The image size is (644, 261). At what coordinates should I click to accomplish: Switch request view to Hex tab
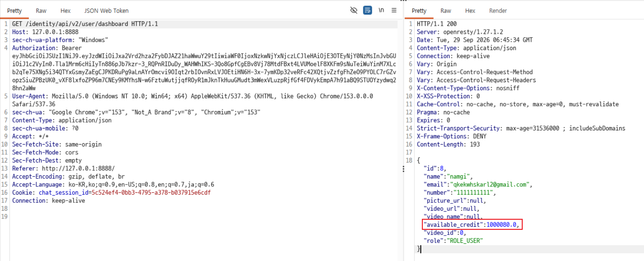(x=66, y=11)
